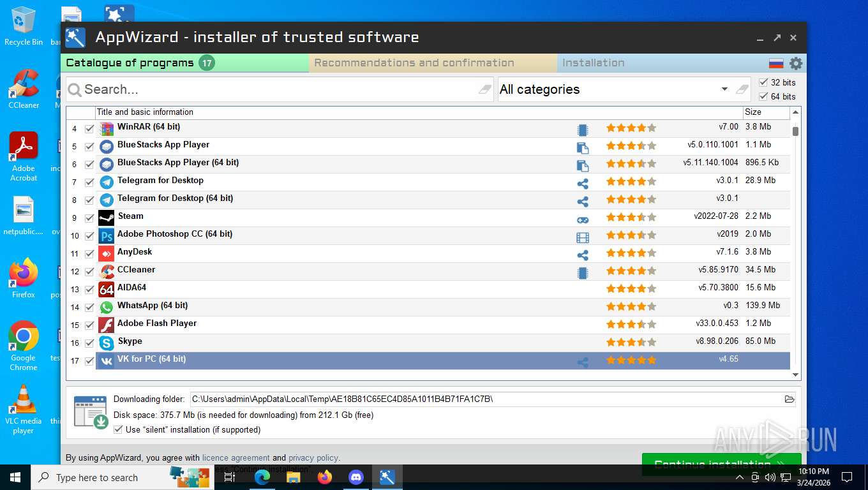Open settings with the gear icon
The image size is (868, 490).
coord(796,63)
